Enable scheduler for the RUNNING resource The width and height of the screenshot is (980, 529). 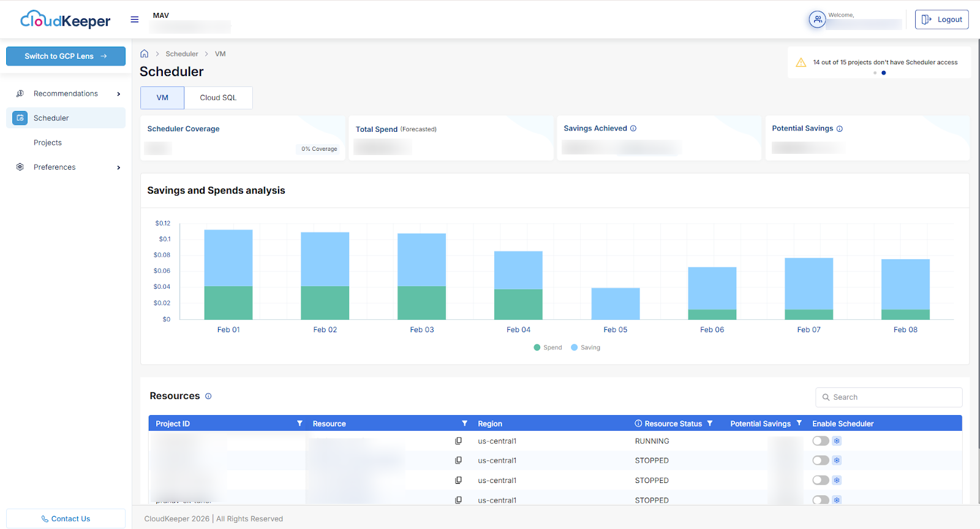[820, 441]
